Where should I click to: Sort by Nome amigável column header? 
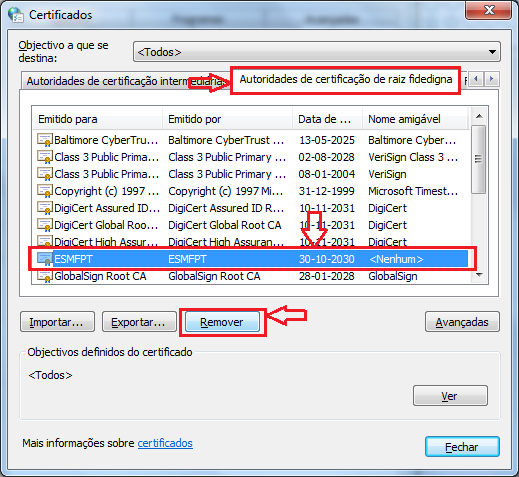click(415, 119)
